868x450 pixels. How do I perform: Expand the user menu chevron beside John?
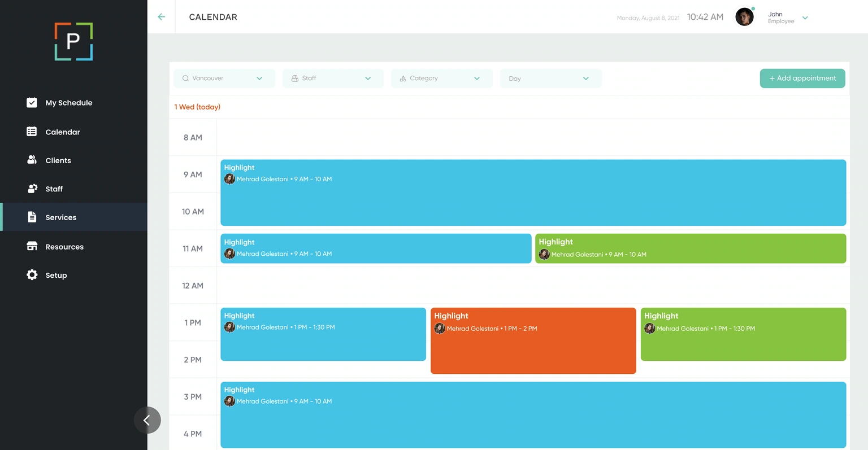pyautogui.click(x=805, y=18)
